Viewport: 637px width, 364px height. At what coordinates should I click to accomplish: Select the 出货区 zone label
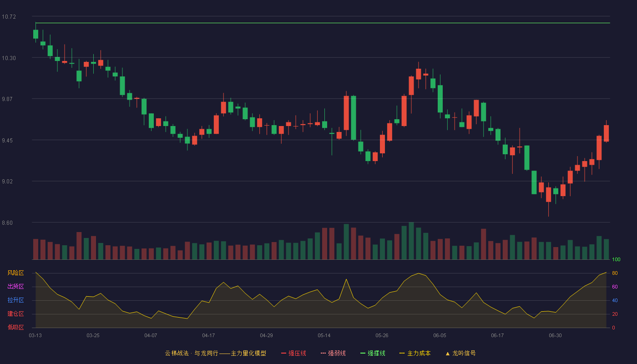[15, 287]
